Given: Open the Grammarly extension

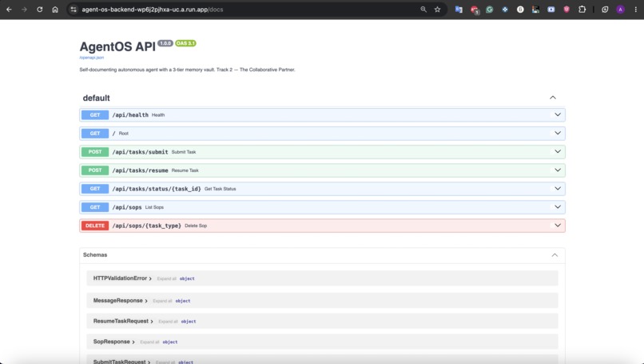Looking at the screenshot, I should (490, 9).
